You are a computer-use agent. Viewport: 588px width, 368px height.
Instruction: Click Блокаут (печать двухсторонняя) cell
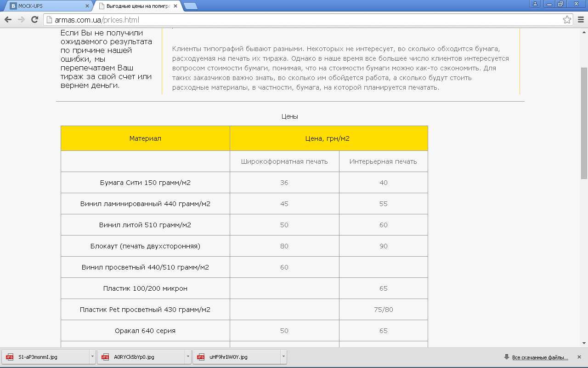(x=145, y=246)
